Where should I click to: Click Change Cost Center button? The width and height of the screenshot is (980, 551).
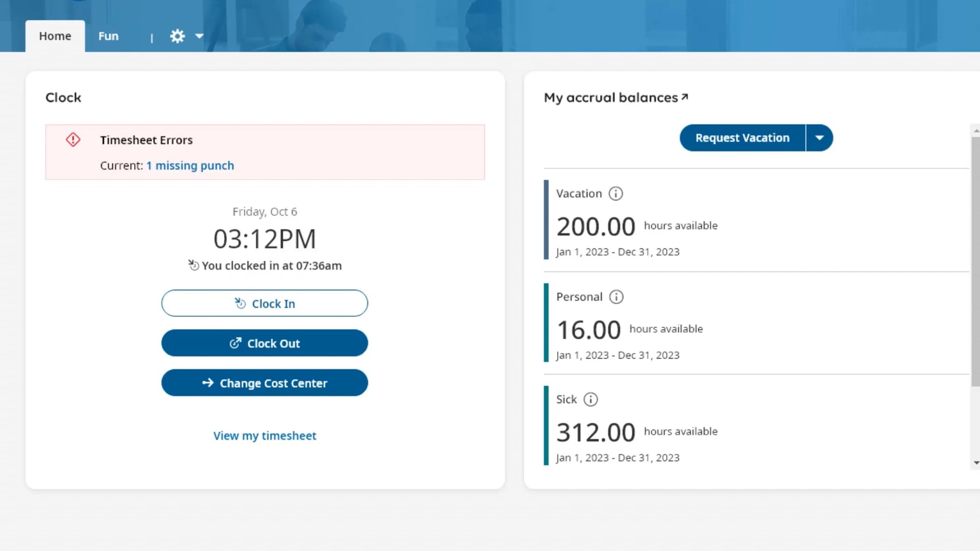coord(265,383)
